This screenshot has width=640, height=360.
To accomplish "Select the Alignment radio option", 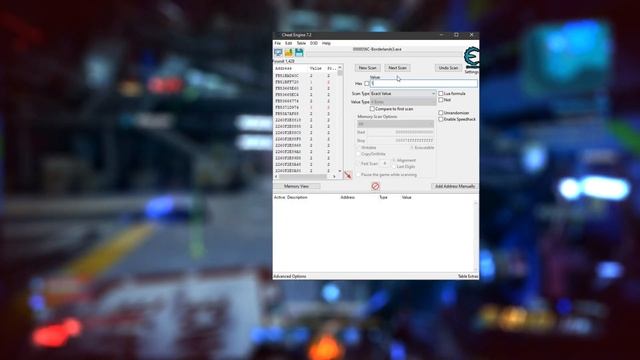I will 394,160.
